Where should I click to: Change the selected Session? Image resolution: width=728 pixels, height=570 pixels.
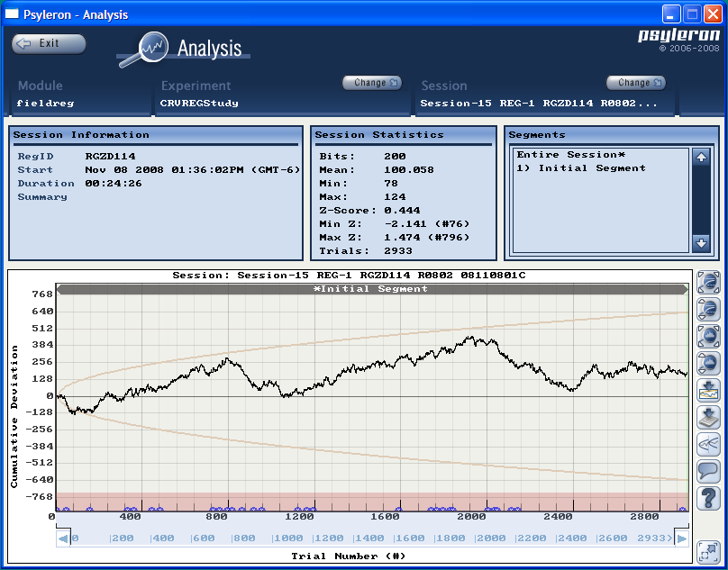point(635,83)
